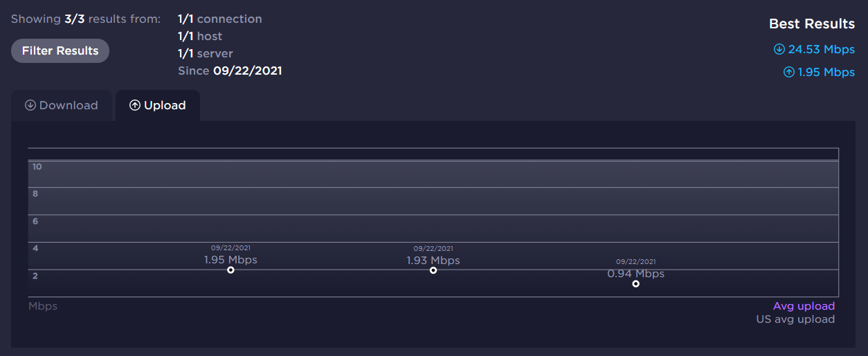Select the 0.94 Mbps data point marker
868x356 pixels.
click(635, 283)
